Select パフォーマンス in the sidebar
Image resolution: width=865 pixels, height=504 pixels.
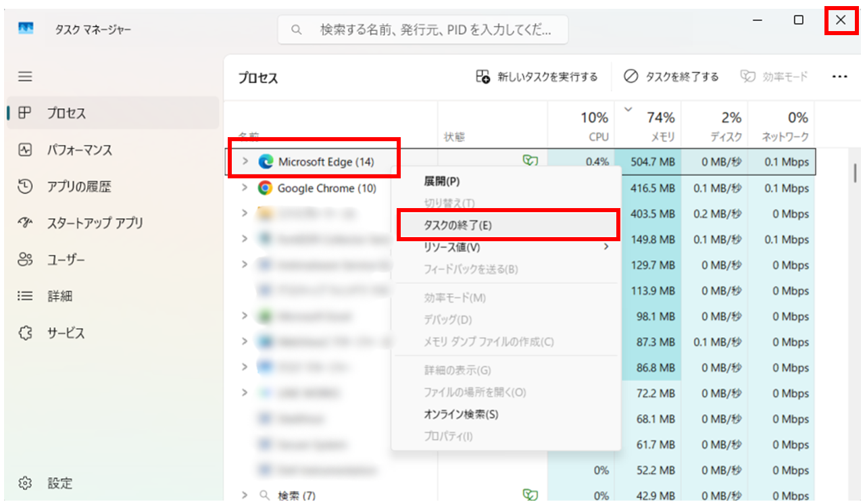[x=80, y=150]
